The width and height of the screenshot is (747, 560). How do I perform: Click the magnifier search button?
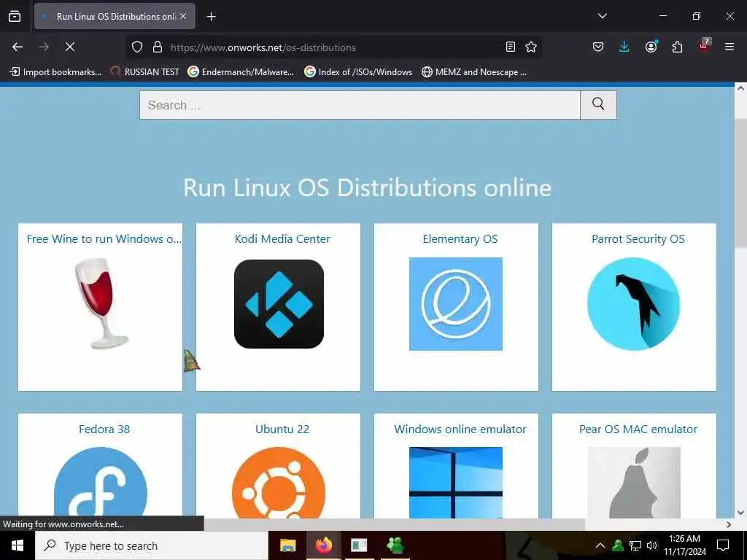coord(598,105)
